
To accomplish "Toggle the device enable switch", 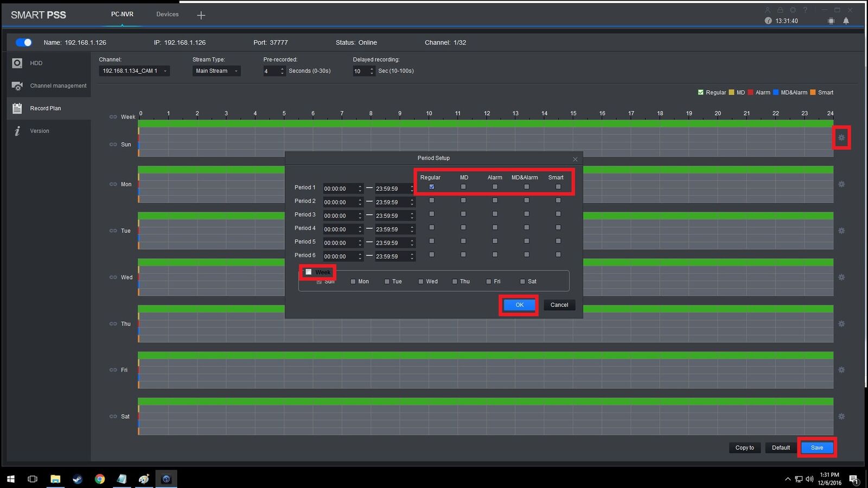I will (x=24, y=42).
